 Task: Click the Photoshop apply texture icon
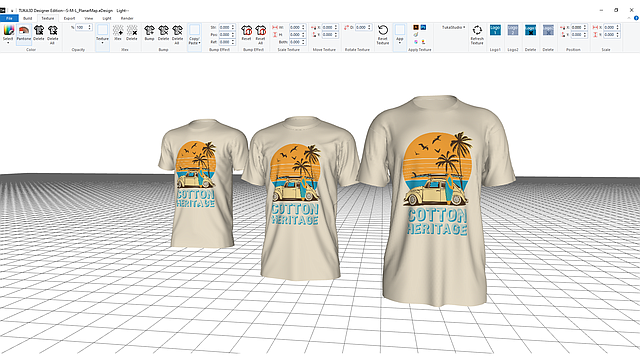point(423,27)
